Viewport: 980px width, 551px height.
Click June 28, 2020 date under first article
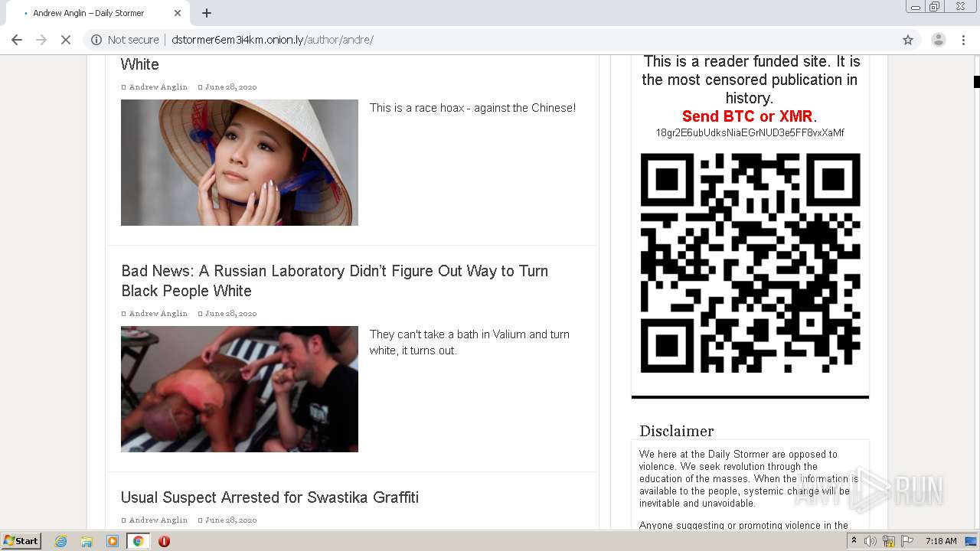[x=230, y=86]
